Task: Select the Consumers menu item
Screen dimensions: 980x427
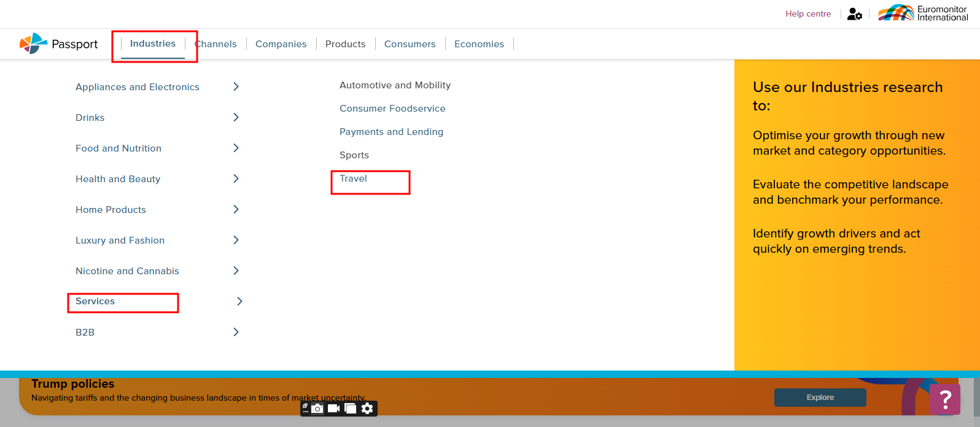Action: click(410, 44)
